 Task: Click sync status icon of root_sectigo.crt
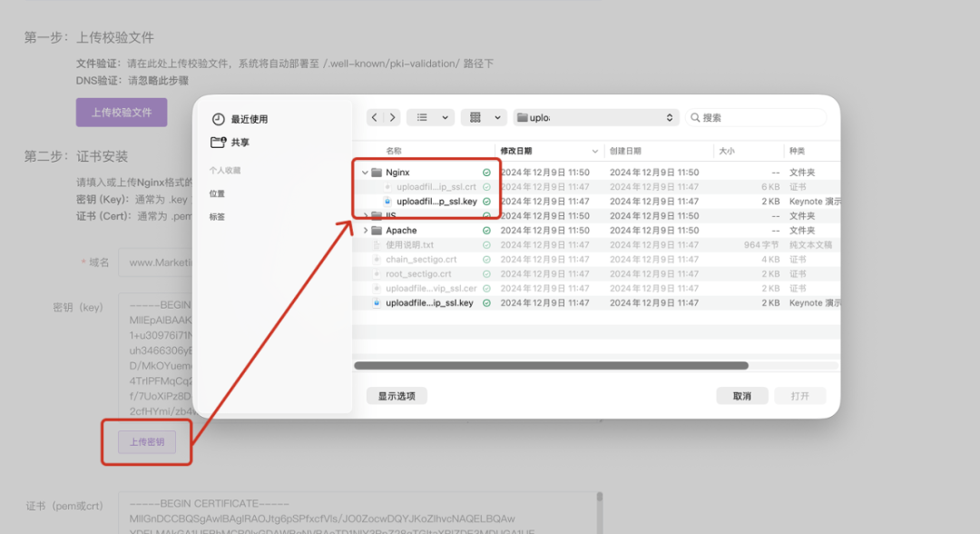click(x=486, y=274)
